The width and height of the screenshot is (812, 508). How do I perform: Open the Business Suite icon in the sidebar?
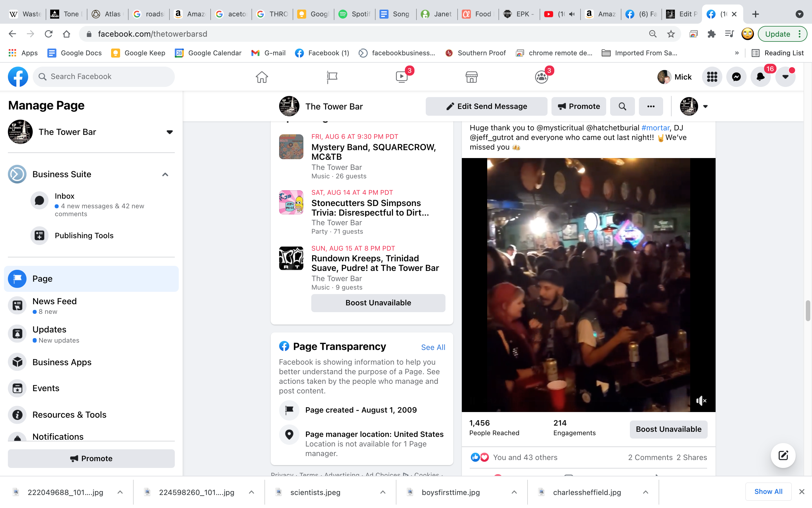click(x=17, y=174)
